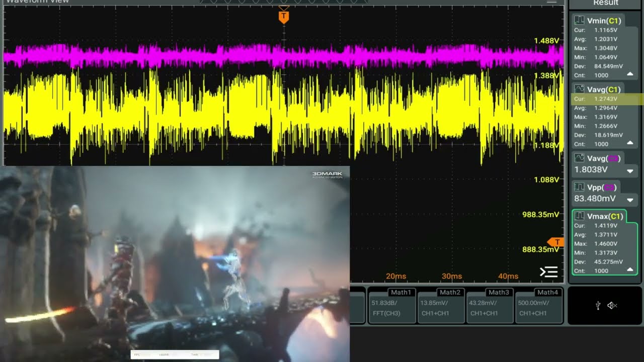This screenshot has width=644, height=362.
Task: Click the Result panel header
Action: pos(606,3)
